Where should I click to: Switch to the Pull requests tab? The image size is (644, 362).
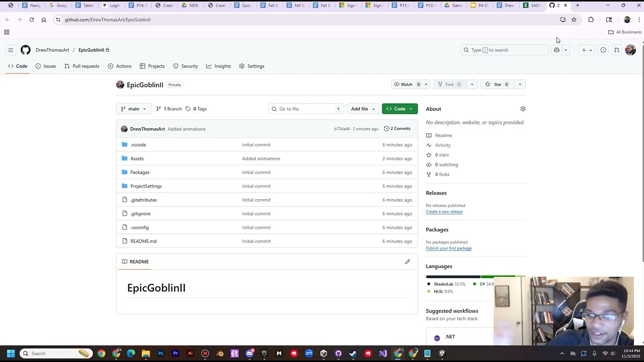point(82,66)
